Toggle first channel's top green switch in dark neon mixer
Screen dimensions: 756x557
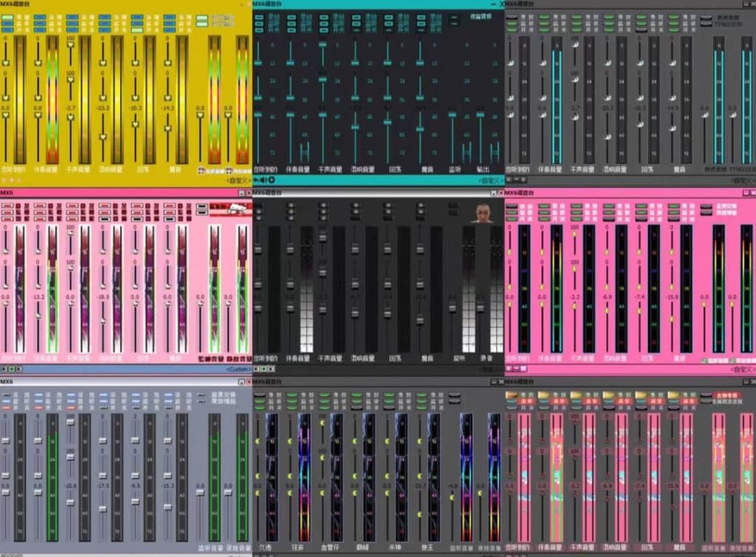[260, 395]
